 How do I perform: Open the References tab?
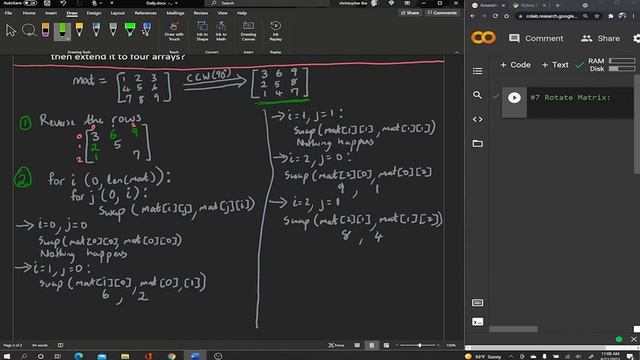145,13
